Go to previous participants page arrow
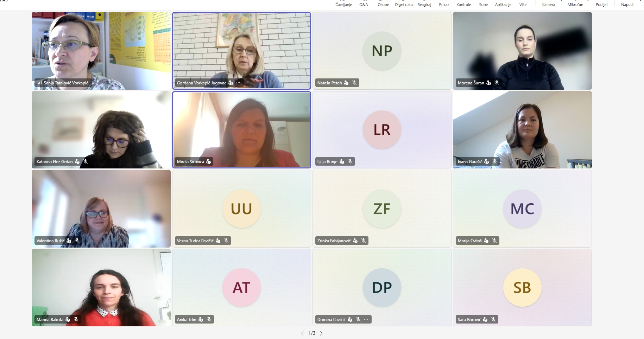 click(x=302, y=333)
